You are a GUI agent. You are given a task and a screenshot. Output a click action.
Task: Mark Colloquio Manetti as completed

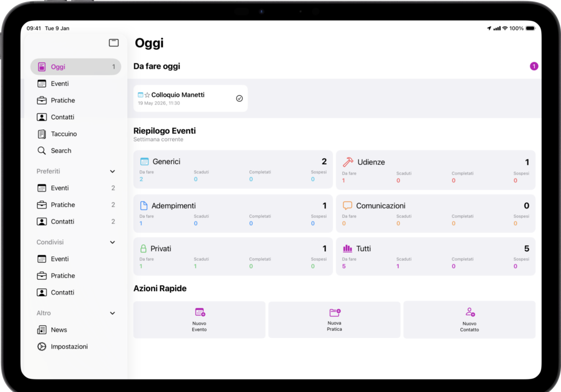239,99
